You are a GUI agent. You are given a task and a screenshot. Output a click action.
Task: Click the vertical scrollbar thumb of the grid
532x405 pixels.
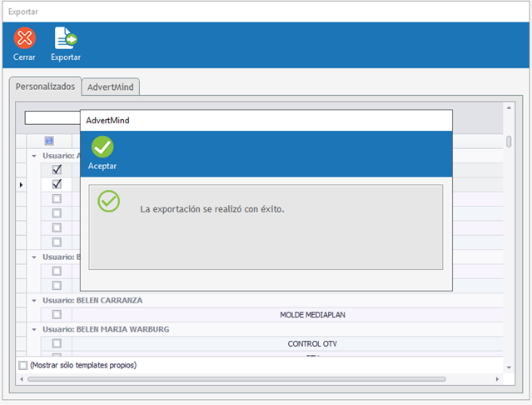(x=509, y=142)
